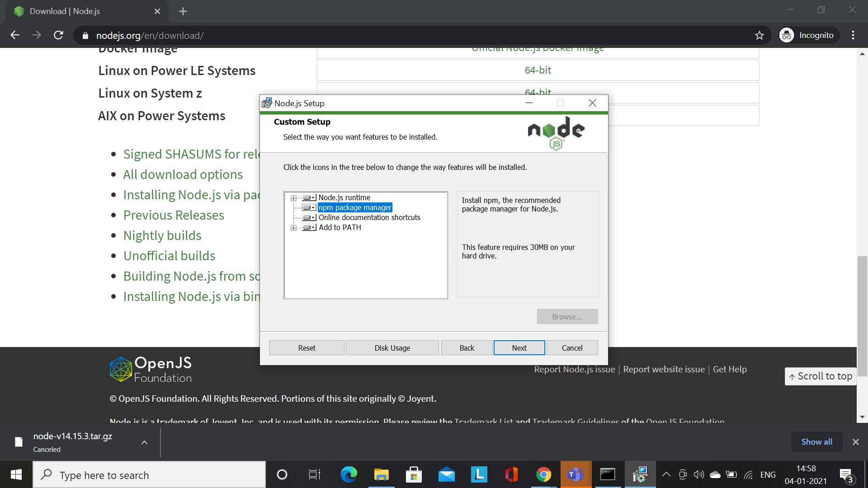Reload the nodejs.org page
868x488 pixels.
pos(58,35)
